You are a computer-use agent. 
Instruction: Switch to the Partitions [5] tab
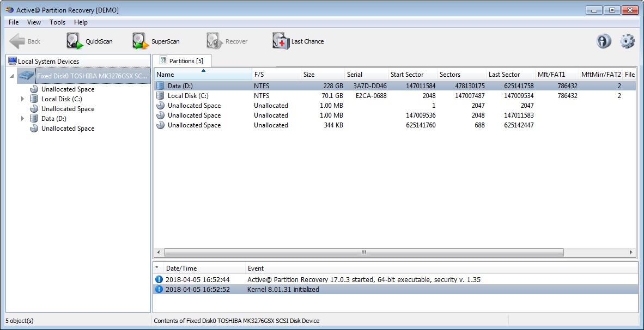[x=183, y=61]
